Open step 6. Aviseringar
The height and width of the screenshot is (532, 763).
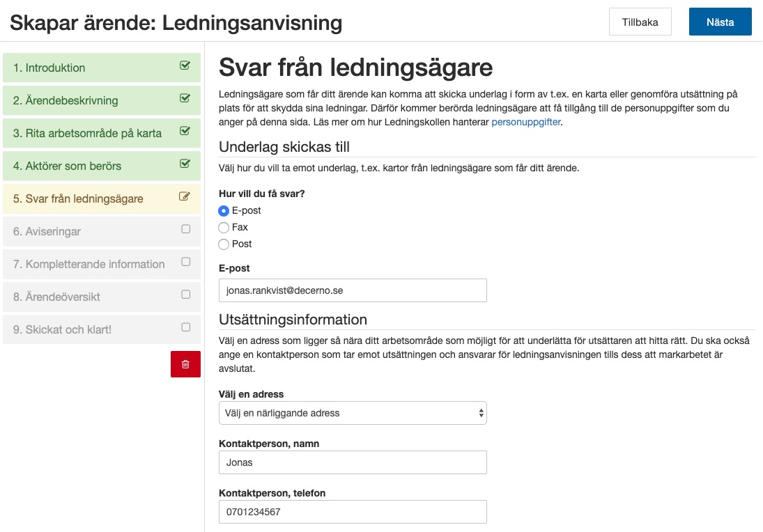[102, 231]
